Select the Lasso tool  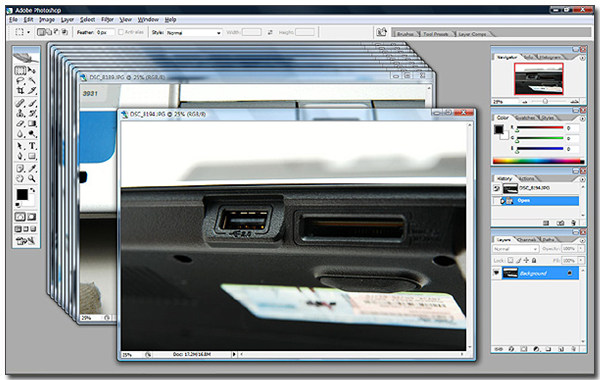tap(20, 81)
